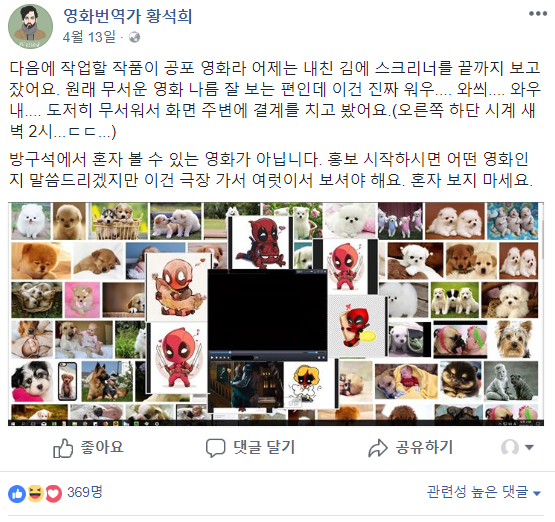555x522 pixels.
Task: Click the laughing face reaction icon
Action: [36, 493]
